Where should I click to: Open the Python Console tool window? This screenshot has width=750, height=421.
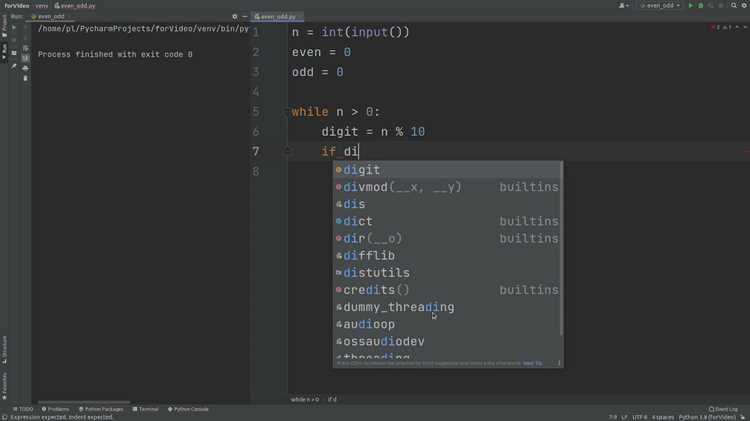pyautogui.click(x=188, y=409)
